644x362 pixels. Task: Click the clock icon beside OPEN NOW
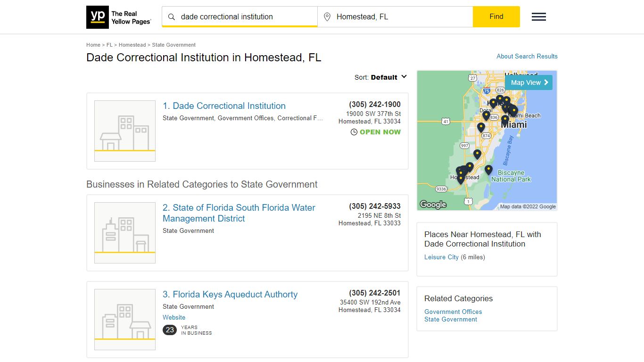[354, 132]
